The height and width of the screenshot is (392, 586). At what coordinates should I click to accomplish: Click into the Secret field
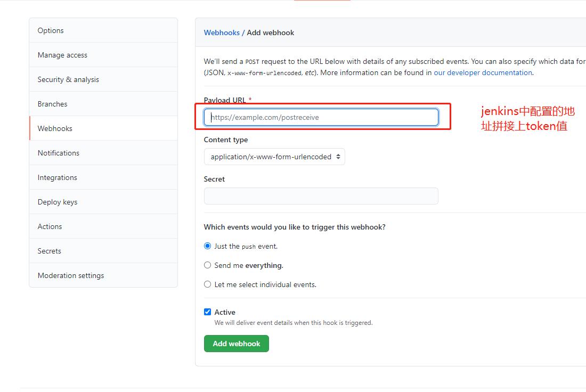point(321,196)
